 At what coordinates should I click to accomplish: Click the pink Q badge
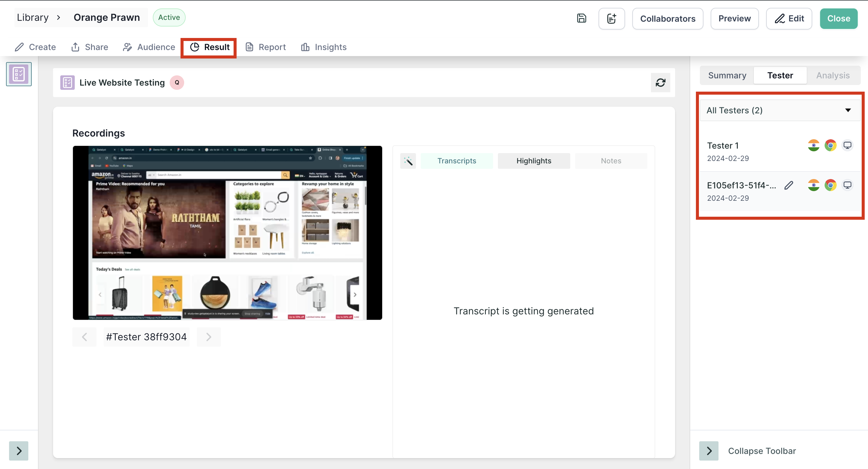177,83
